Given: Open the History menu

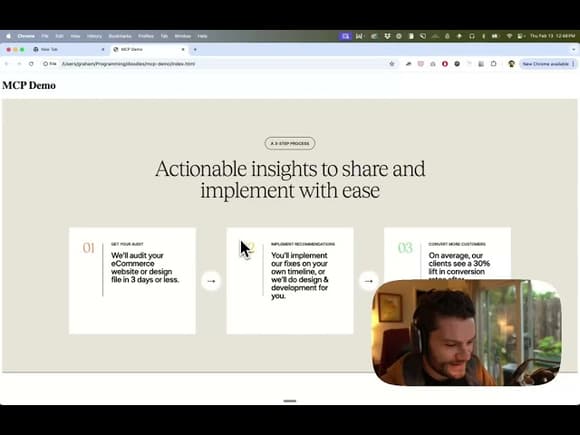Looking at the screenshot, I should [x=94, y=36].
